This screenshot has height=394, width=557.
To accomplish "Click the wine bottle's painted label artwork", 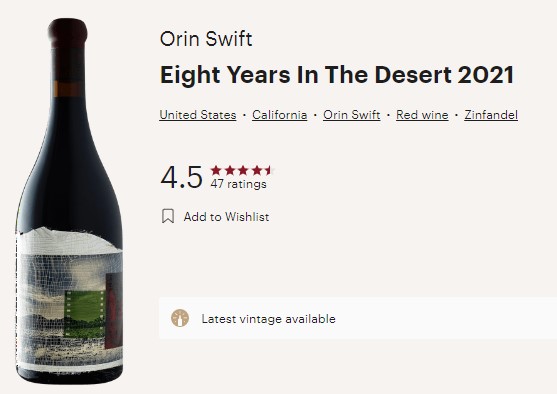I will pos(70,298).
